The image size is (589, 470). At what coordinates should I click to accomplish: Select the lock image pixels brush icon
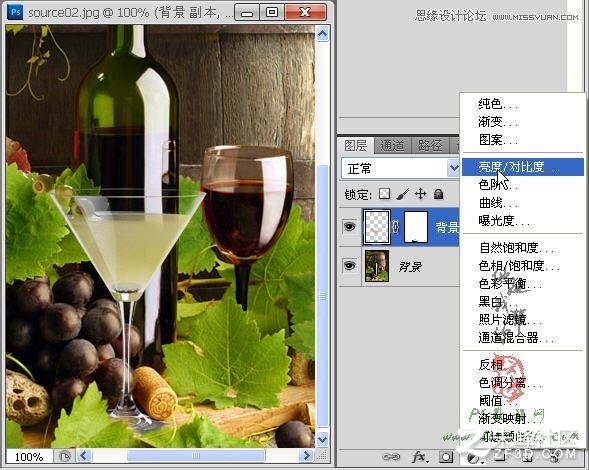click(402, 194)
